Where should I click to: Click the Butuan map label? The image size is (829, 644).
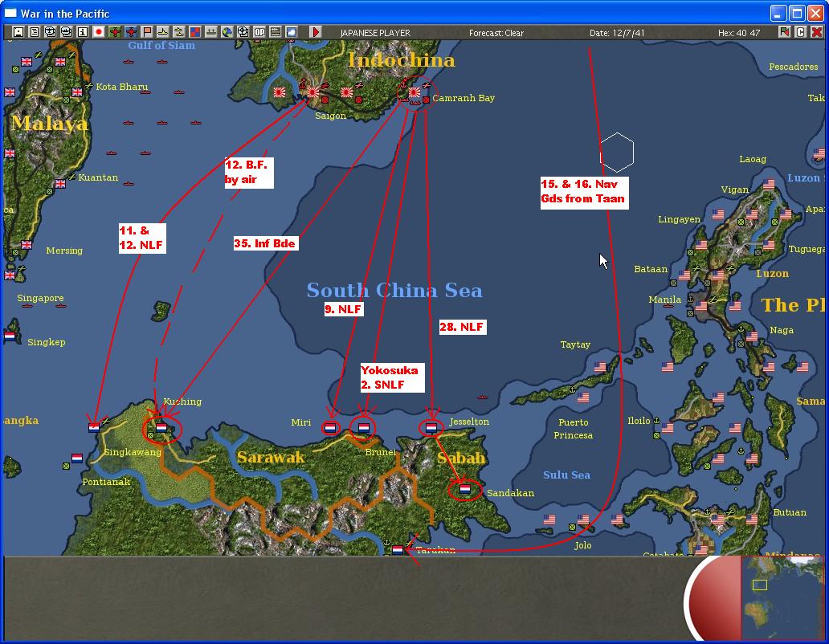[x=790, y=512]
